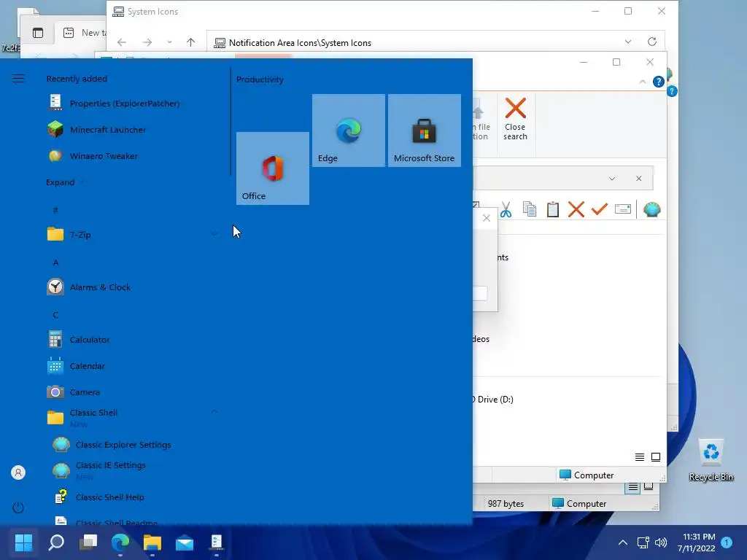747x560 pixels.
Task: Switch to details view in front Explorer window
Action: 639,457
